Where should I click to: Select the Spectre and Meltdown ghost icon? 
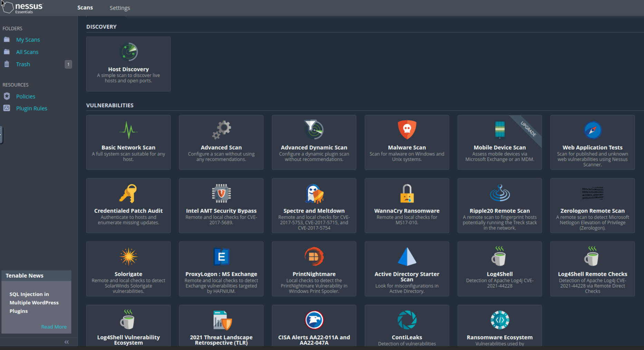click(314, 194)
